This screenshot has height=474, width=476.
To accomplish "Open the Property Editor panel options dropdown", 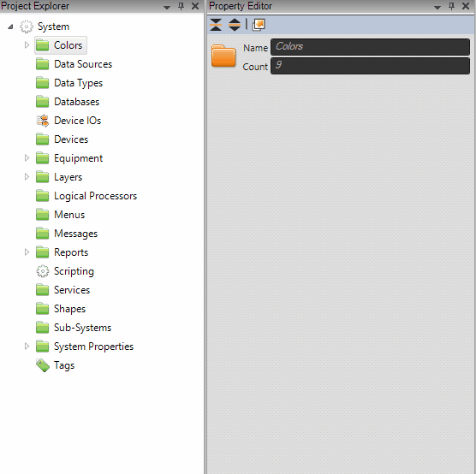I will click(437, 7).
